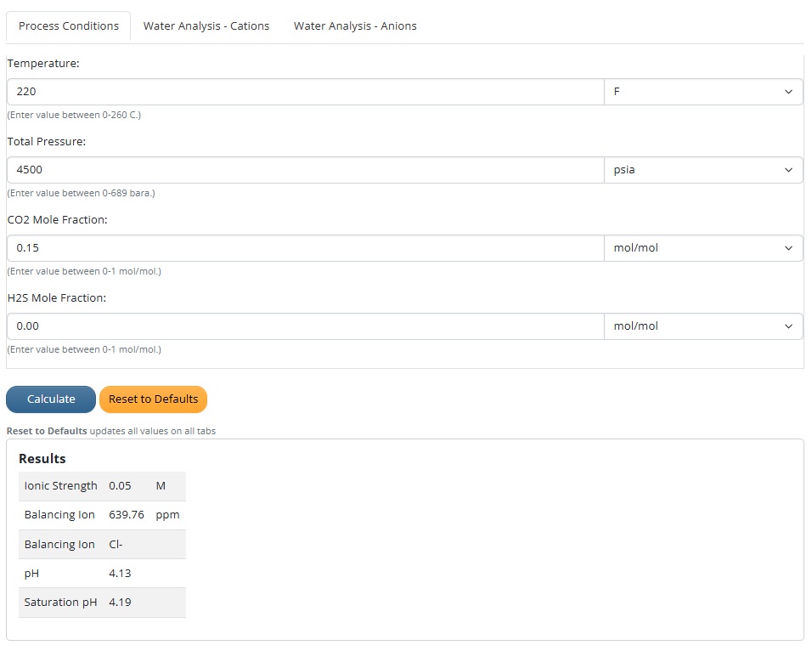Click the Temperature input field showing 220
This screenshot has height=651, width=812.
tap(305, 92)
